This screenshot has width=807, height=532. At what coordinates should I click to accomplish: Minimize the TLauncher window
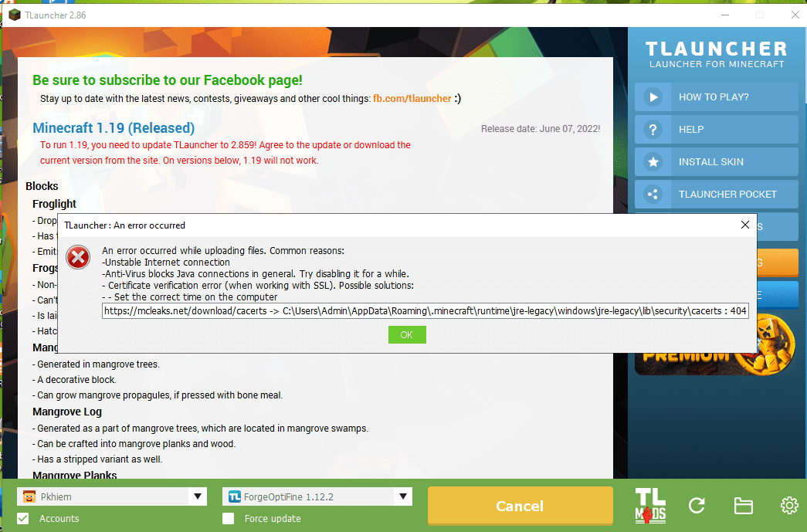coord(725,15)
